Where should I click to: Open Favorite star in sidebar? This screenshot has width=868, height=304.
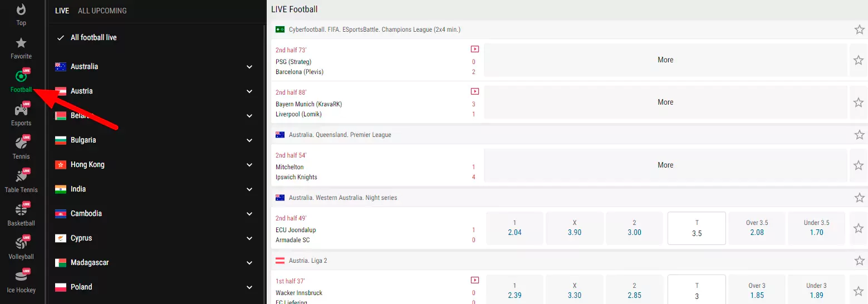click(21, 43)
